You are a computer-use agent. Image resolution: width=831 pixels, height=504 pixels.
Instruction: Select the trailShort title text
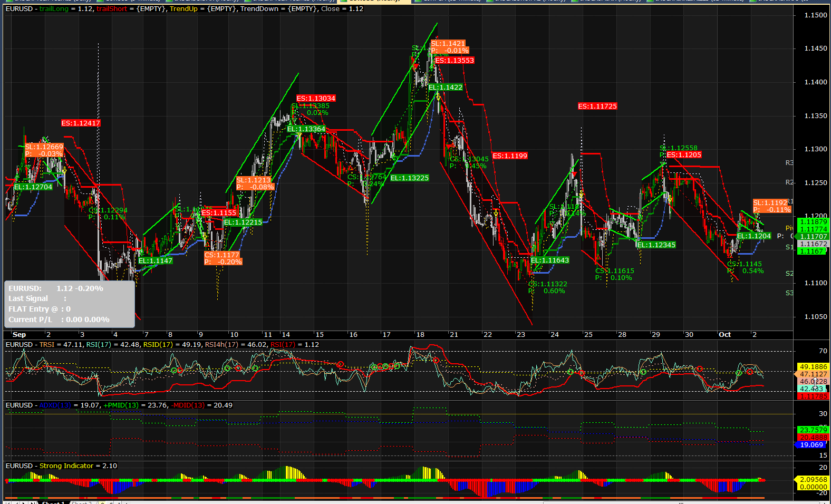tap(112, 8)
